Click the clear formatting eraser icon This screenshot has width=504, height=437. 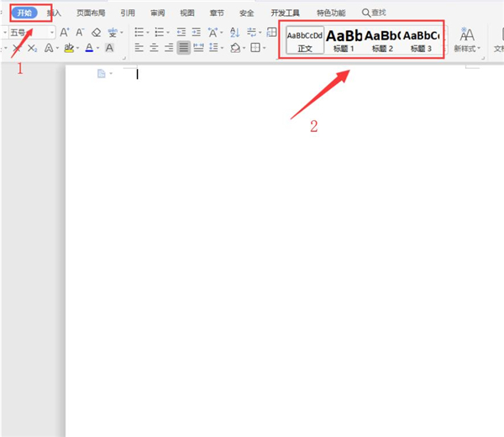pos(96,32)
